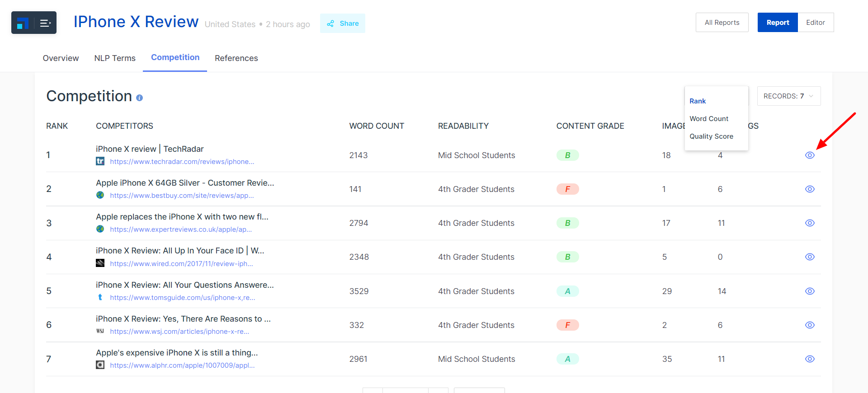Click the Expert Reviews globe favicon

pyautogui.click(x=100, y=229)
